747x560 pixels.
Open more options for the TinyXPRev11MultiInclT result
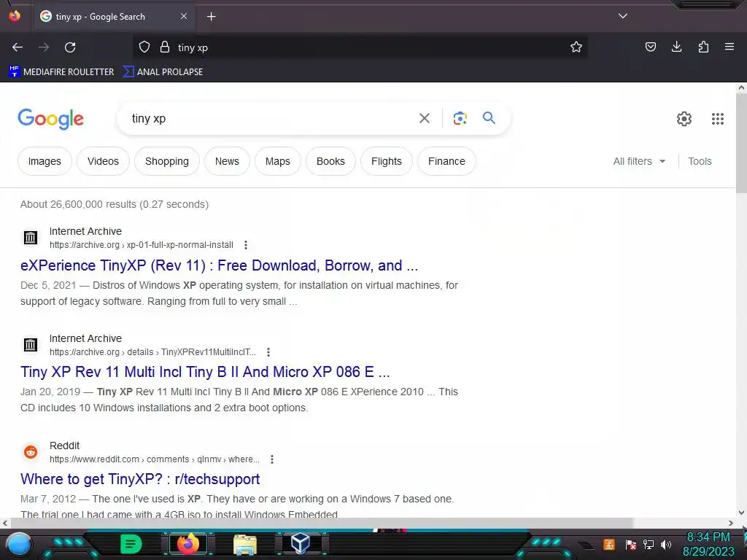pyautogui.click(x=268, y=352)
